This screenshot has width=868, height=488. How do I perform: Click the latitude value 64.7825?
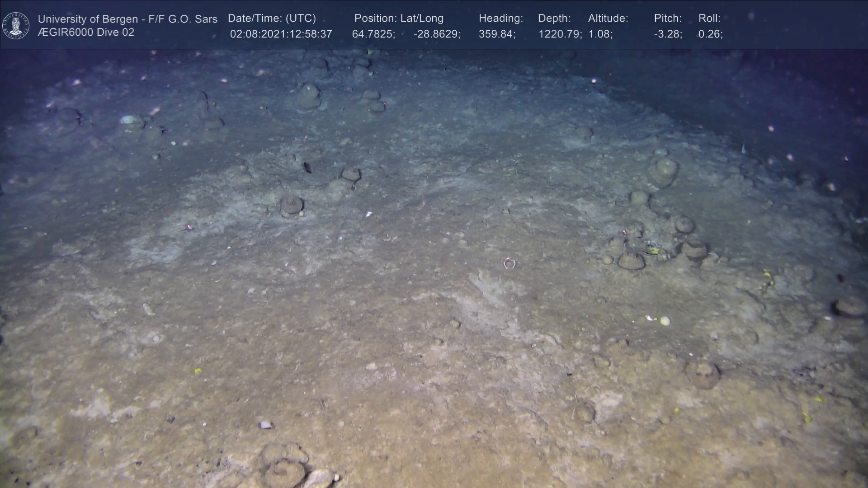(x=373, y=34)
